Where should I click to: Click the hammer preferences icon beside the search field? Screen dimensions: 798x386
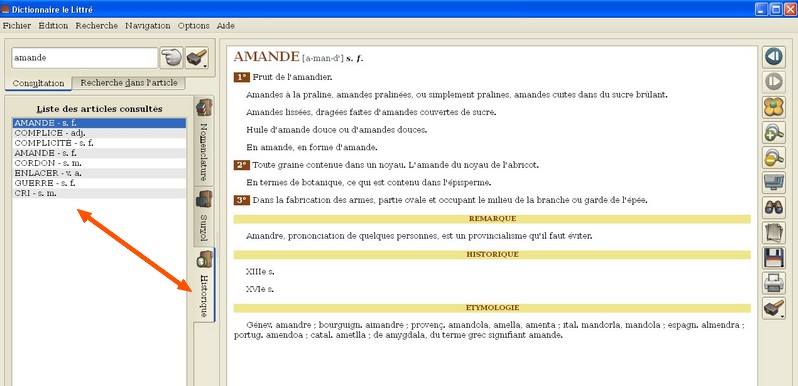point(197,58)
